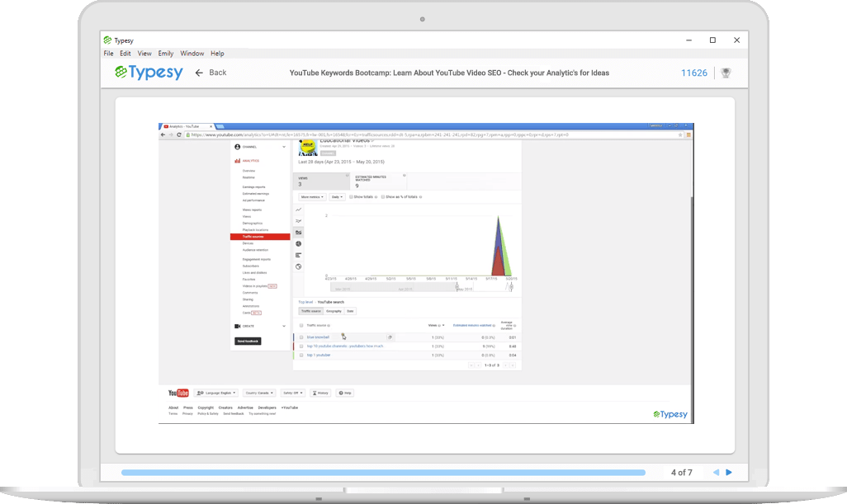Viewport: 847px width, 504px height.
Task: Enable the Show totals checkbox
Action: 351,197
